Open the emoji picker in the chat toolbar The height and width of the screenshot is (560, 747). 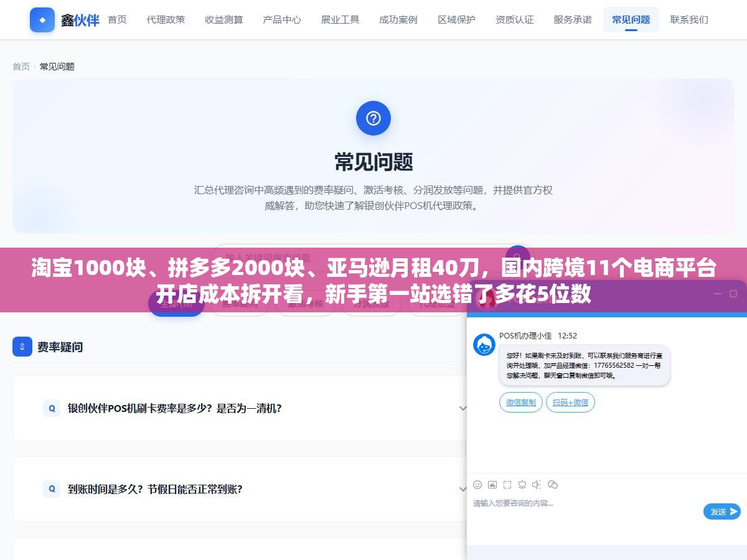point(477,485)
